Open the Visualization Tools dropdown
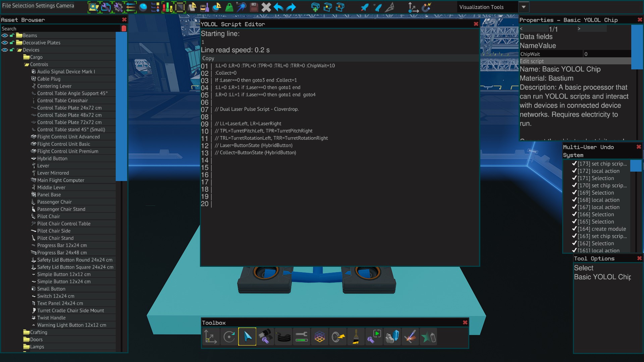The width and height of the screenshot is (644, 362). coord(524,7)
